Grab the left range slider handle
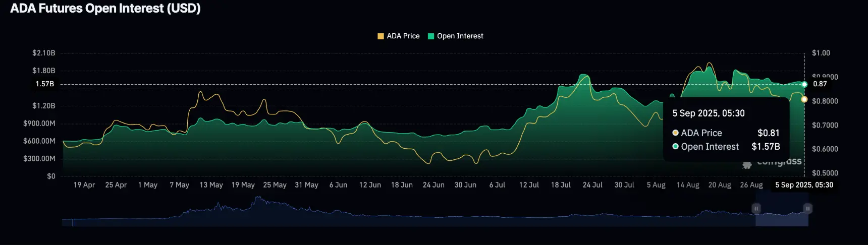Viewport: 868px width, 245px height. pos(756,208)
